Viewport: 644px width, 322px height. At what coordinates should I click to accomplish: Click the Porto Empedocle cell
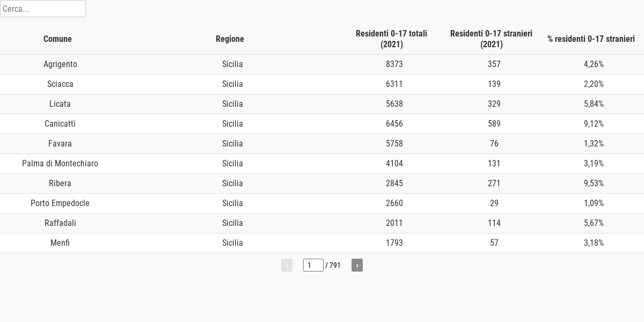coord(60,203)
